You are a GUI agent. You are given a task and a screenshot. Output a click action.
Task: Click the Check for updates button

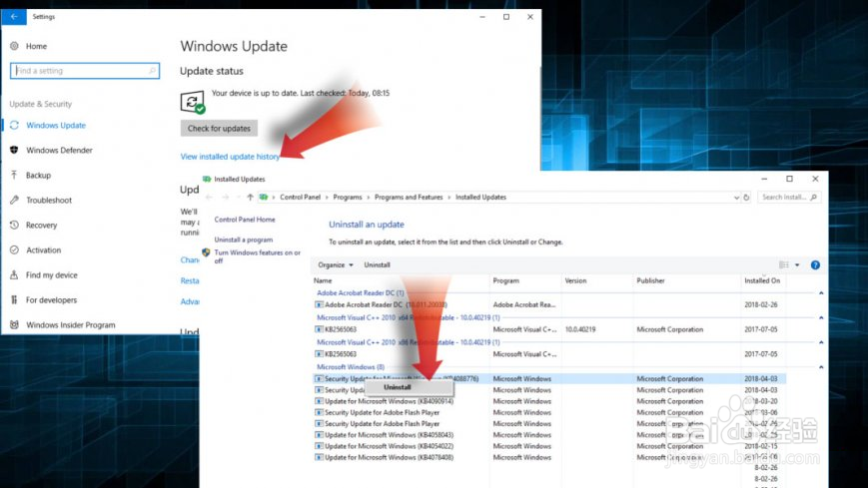click(219, 129)
